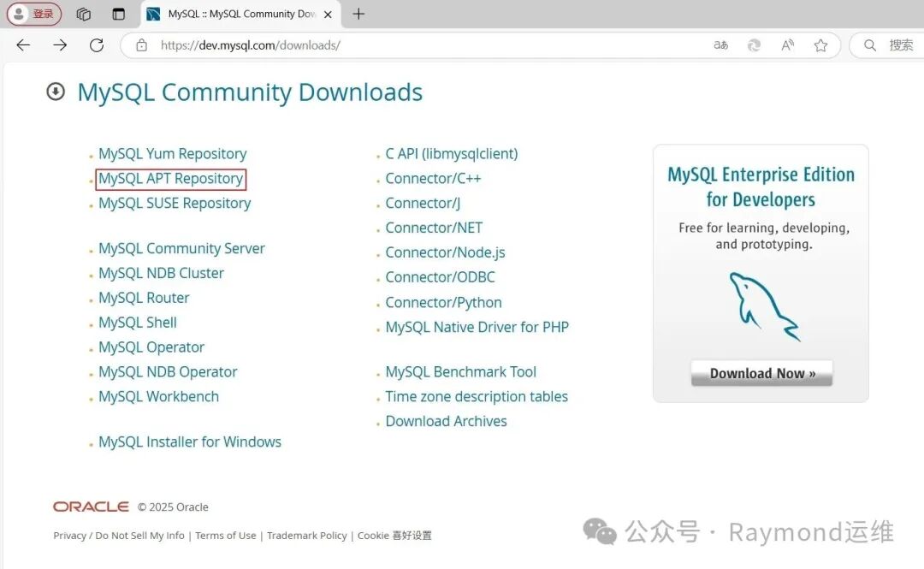The width and height of the screenshot is (924, 569).
Task: Open the MySQL Benchmark Tool link
Action: (x=461, y=372)
